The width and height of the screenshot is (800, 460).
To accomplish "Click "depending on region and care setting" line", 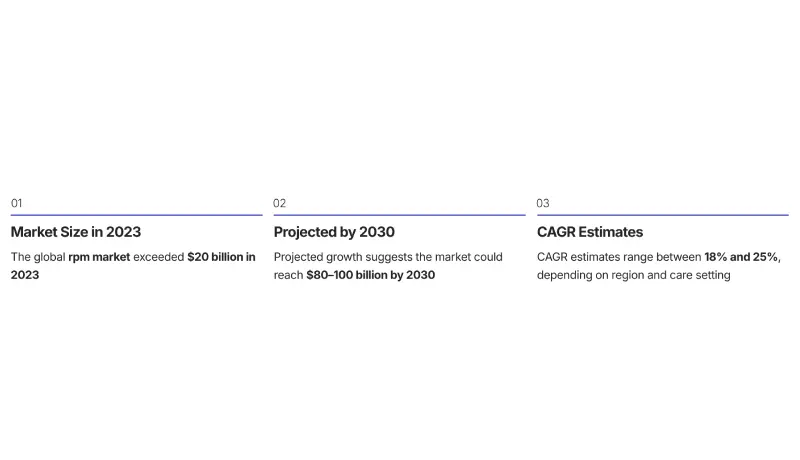I will point(633,275).
